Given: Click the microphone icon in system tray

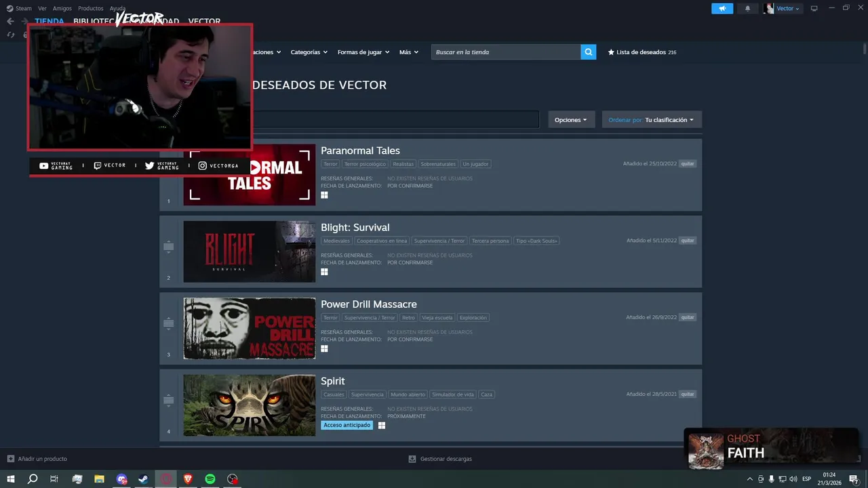Looking at the screenshot, I should tap(772, 479).
